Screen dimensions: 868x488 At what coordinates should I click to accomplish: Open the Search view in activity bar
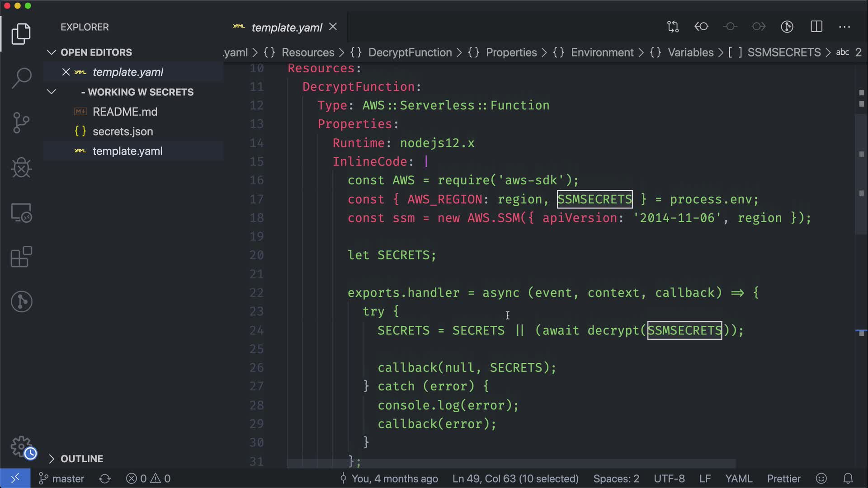pos(21,78)
